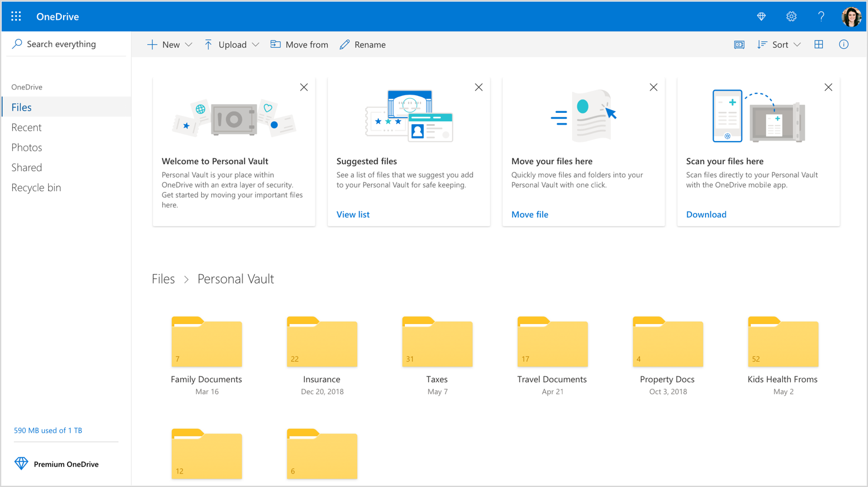Click the Rename pencil icon
The width and height of the screenshot is (868, 487).
pyautogui.click(x=345, y=44)
